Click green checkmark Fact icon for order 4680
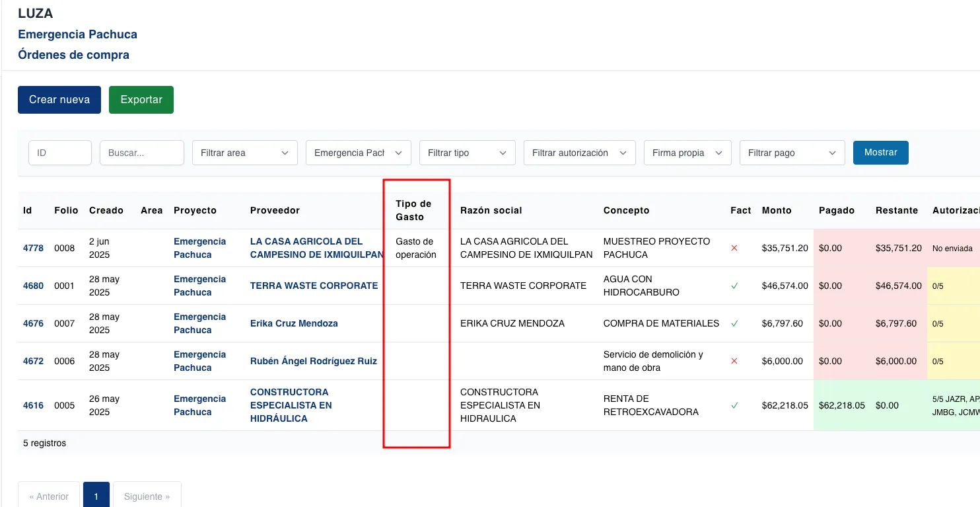Screen dimensions: 980x507 [x=734, y=286]
